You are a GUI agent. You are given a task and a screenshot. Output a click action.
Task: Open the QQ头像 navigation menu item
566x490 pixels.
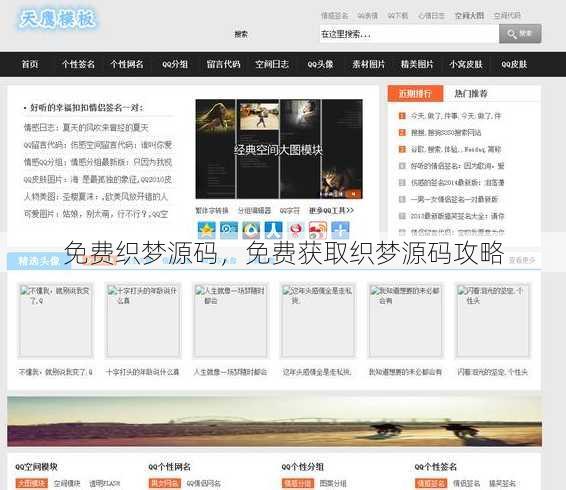pos(320,64)
